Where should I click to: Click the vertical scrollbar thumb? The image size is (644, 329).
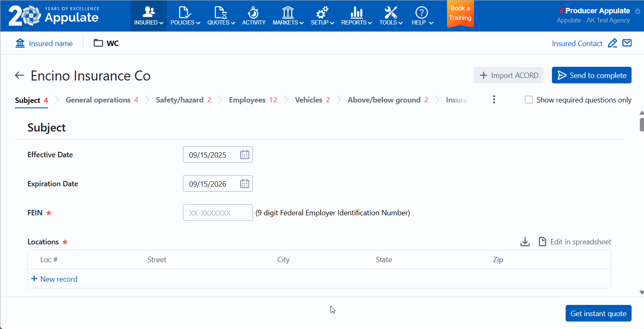(x=642, y=124)
